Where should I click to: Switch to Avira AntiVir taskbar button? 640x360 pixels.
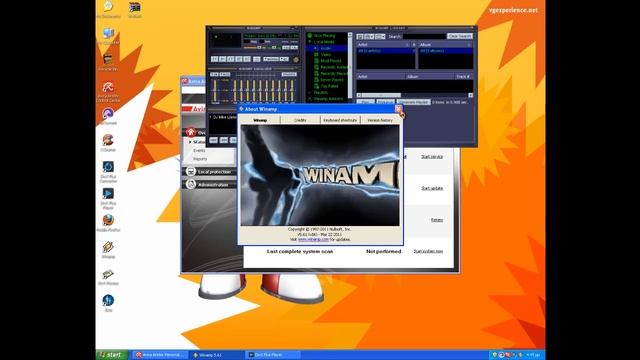(x=160, y=355)
